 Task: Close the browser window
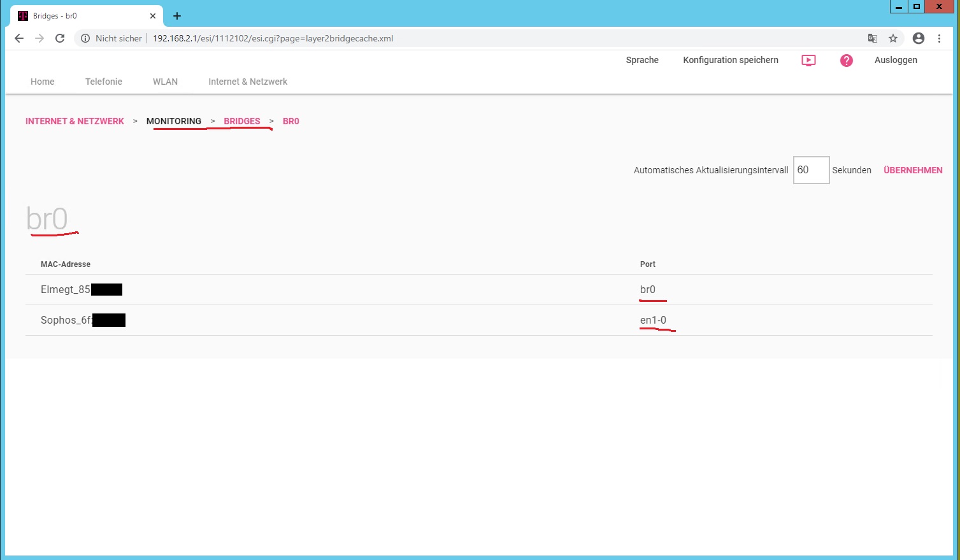pyautogui.click(x=940, y=7)
